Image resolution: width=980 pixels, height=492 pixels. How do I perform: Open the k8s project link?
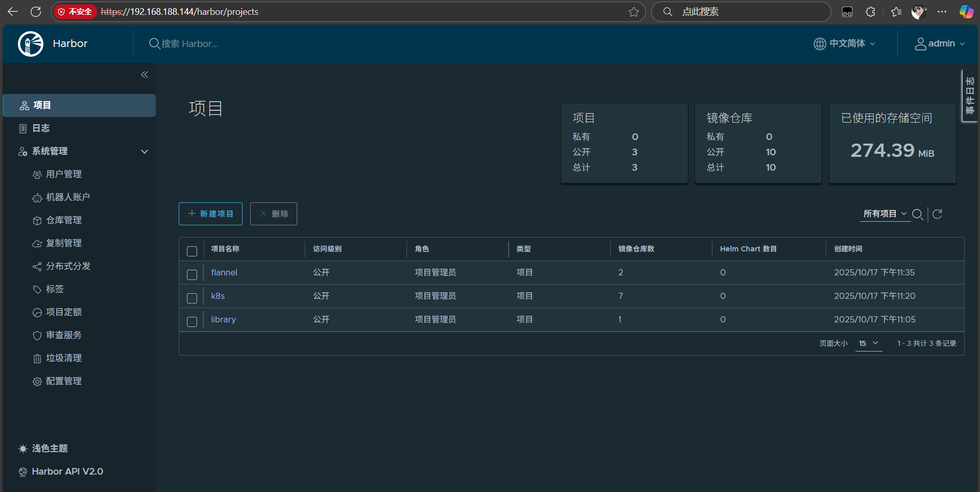[x=218, y=296]
